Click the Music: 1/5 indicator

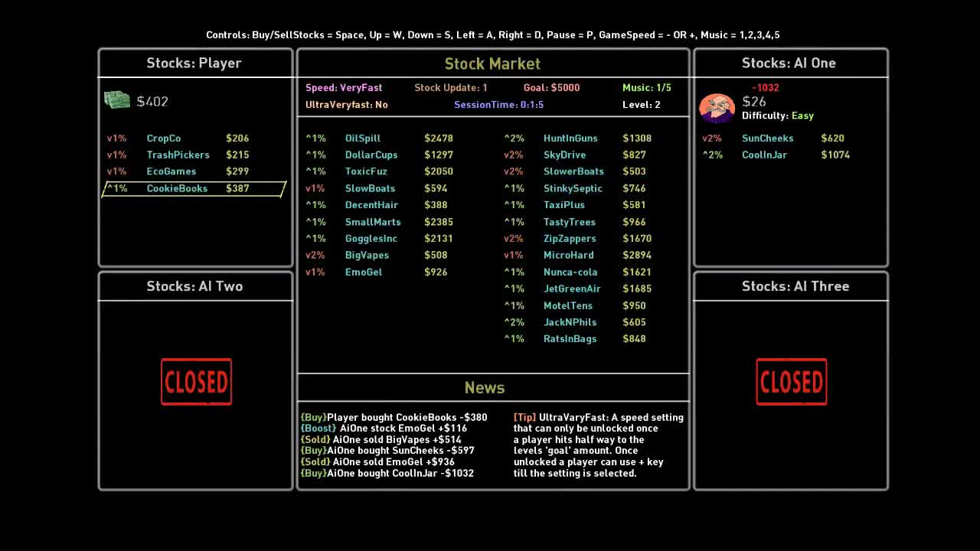(647, 88)
